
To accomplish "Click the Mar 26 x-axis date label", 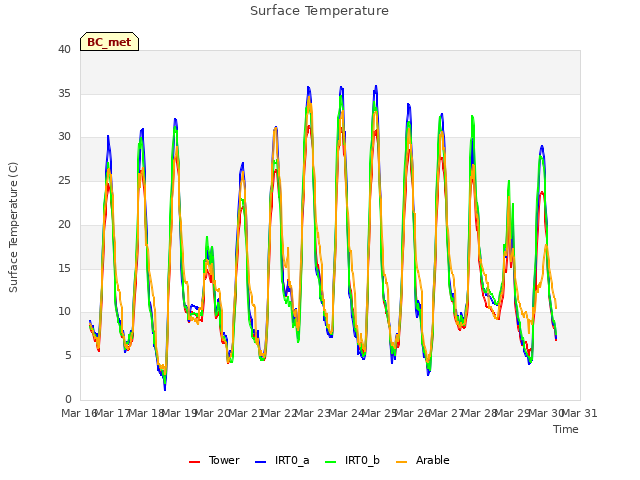I will pos(413,413).
